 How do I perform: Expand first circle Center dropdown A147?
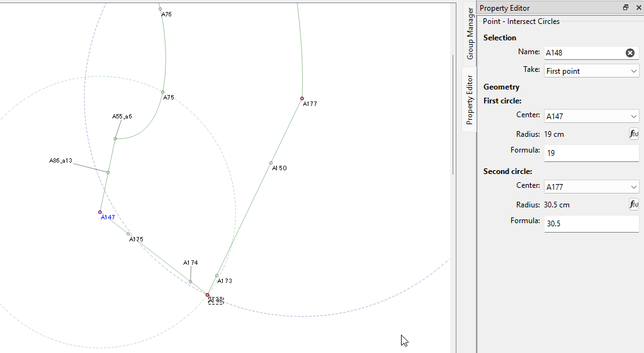click(x=591, y=117)
